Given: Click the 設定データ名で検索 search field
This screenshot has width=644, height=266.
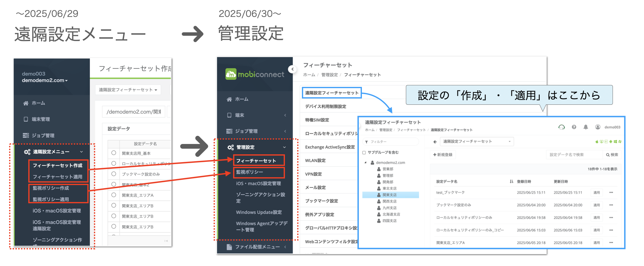Looking at the screenshot, I should pos(574,155).
